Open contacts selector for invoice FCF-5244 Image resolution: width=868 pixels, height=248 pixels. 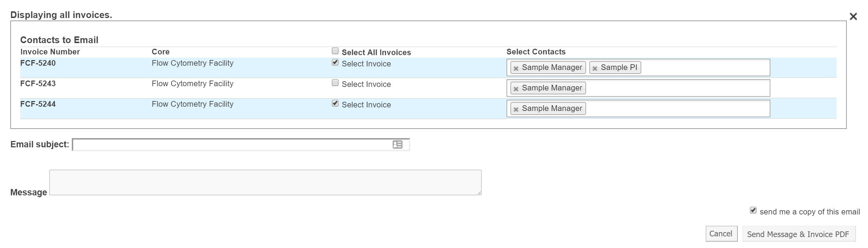tap(676, 108)
